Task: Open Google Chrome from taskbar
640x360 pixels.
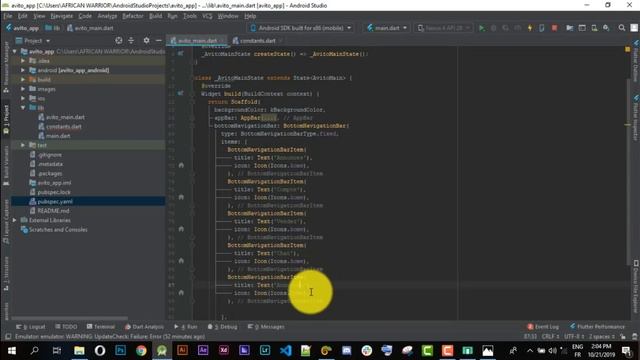Action: [141, 350]
